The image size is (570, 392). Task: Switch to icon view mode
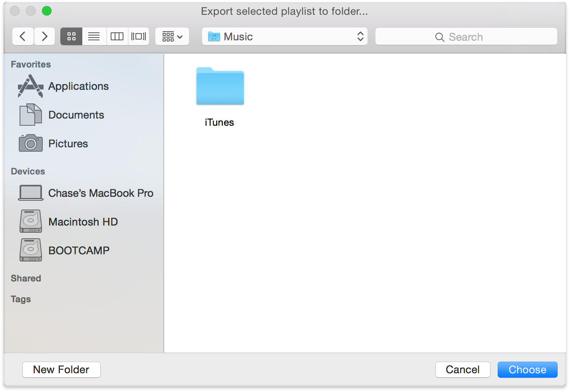71,37
